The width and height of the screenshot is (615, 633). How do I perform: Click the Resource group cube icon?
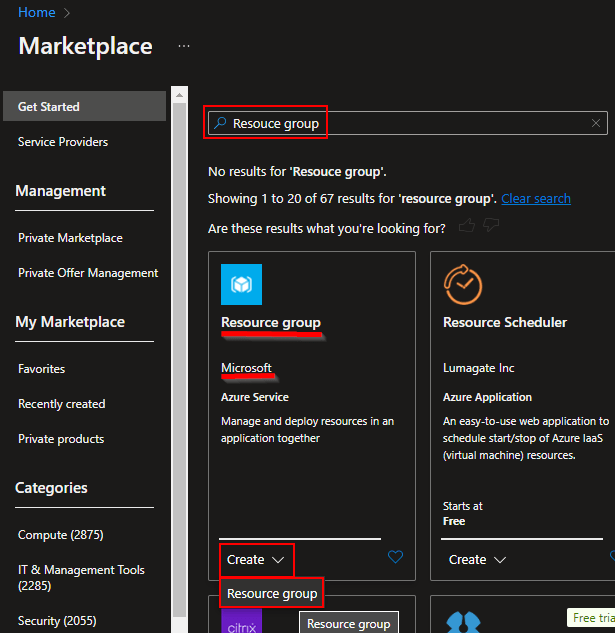241,284
